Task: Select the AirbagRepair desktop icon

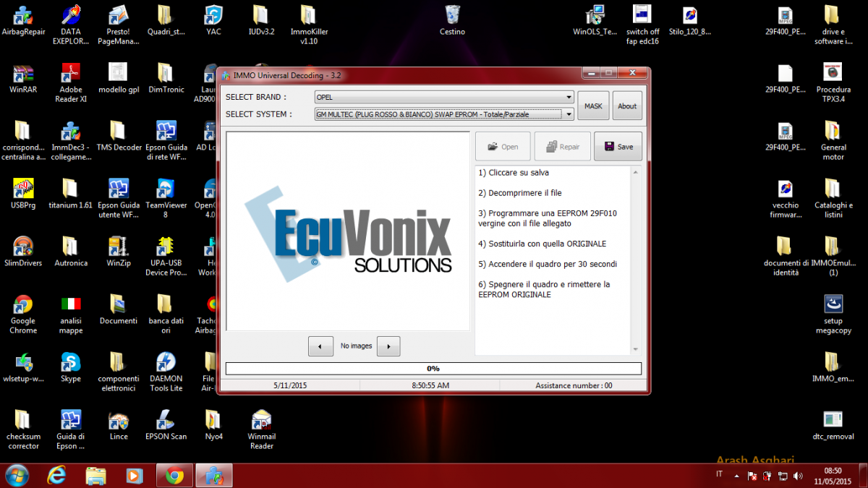Action: pos(23,21)
